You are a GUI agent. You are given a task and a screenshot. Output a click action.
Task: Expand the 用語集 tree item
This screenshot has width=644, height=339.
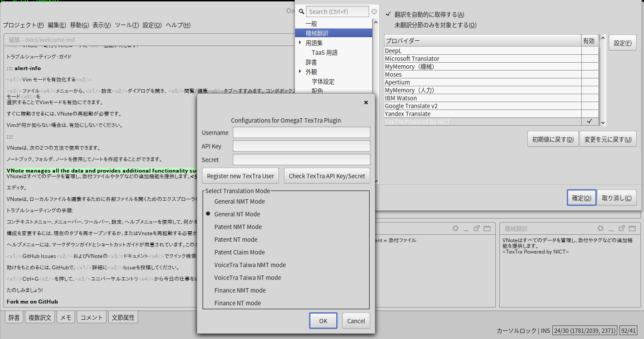[x=299, y=43]
